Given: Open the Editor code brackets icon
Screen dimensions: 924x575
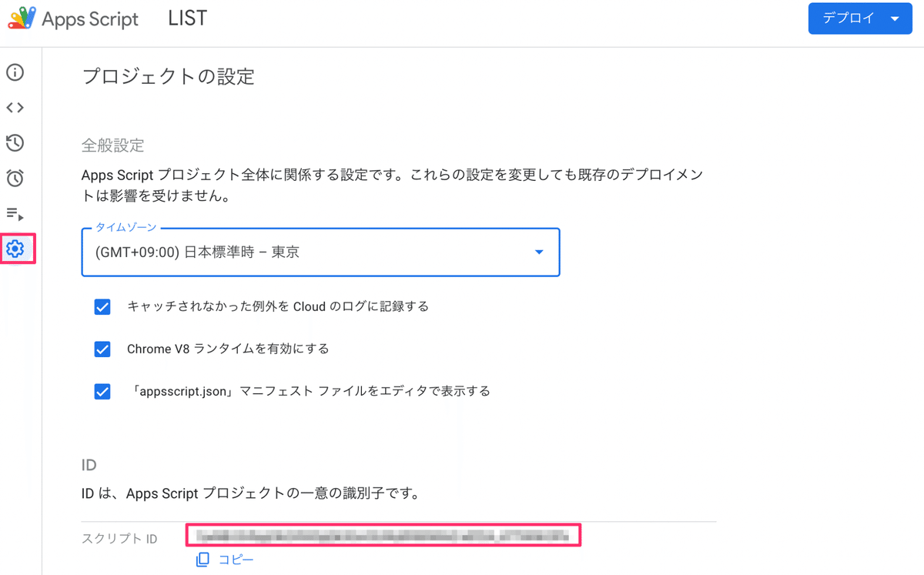Looking at the screenshot, I should [x=15, y=108].
